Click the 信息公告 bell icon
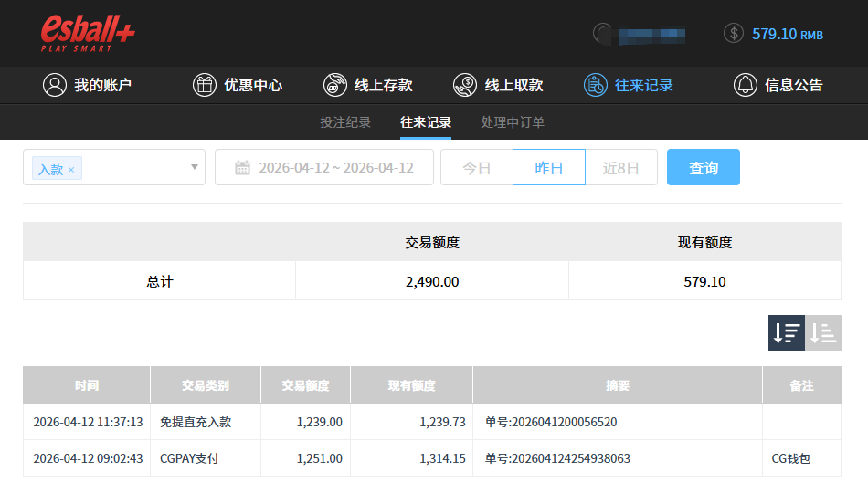868x493 pixels. (746, 85)
